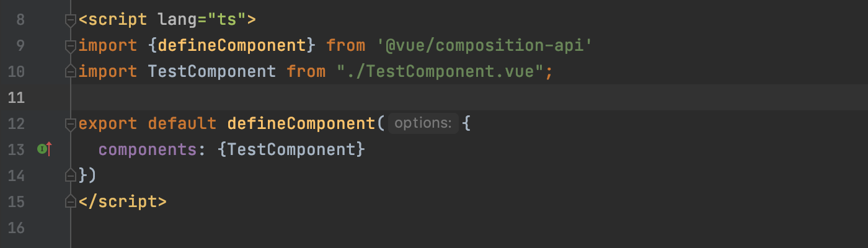The width and height of the screenshot is (868, 248).
Task: Click defineComponent inside the import braces
Action: (232, 46)
